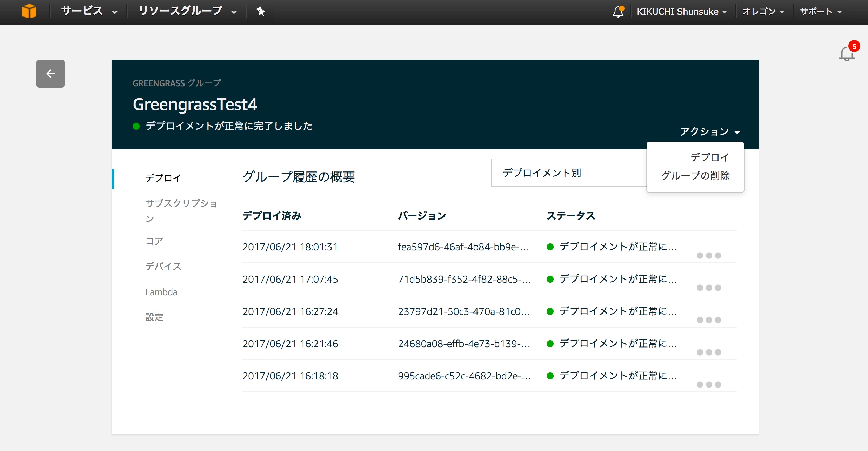Click the date 2017/06/21 17:07:45
This screenshot has height=451, width=868.
pos(290,279)
